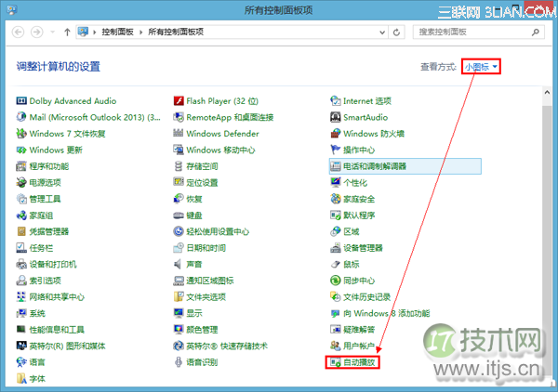The image size is (558, 392).
Task: Click the 声音 speaker icon
Action: [178, 264]
